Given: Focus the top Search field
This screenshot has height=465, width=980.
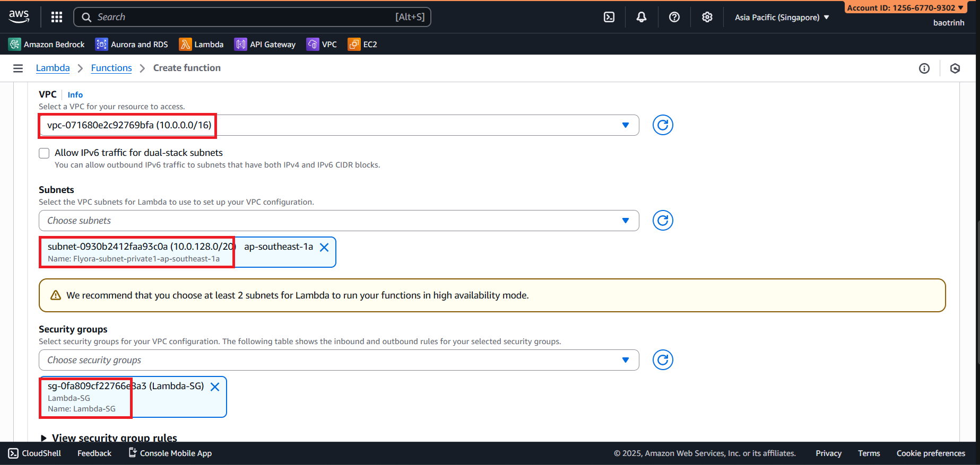Looking at the screenshot, I should 252,17.
